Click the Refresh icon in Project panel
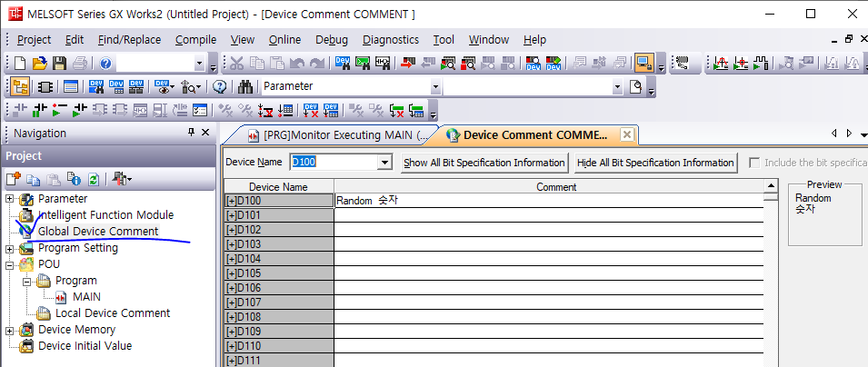The width and height of the screenshot is (868, 367). coord(94,179)
